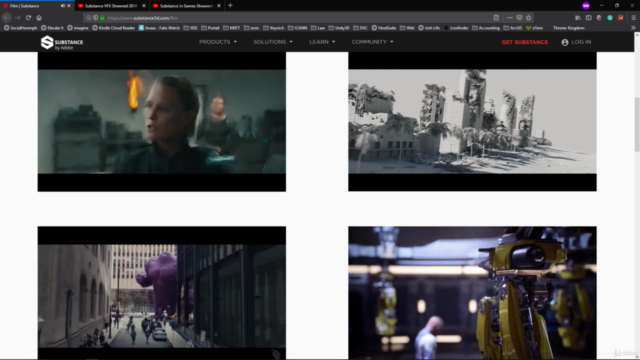Viewport: 640px width, 360px height.
Task: Open imagine bookmark
Action: pyautogui.click(x=78, y=28)
